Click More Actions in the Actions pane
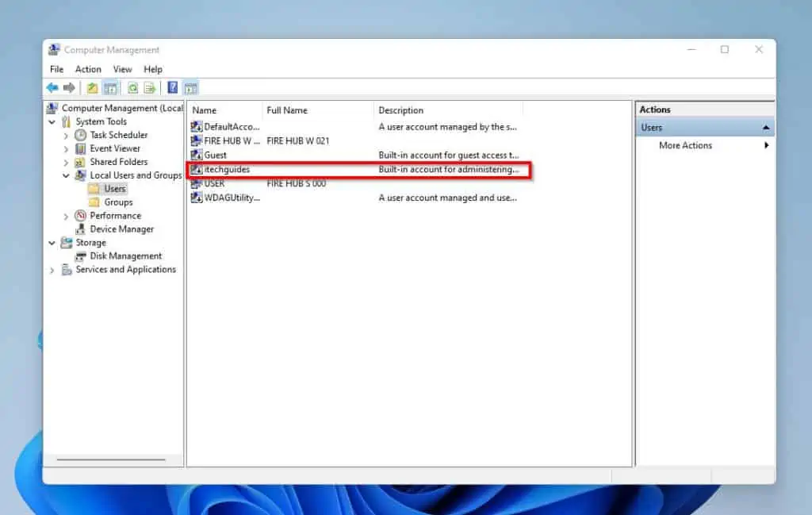The width and height of the screenshot is (812, 515). click(x=684, y=145)
